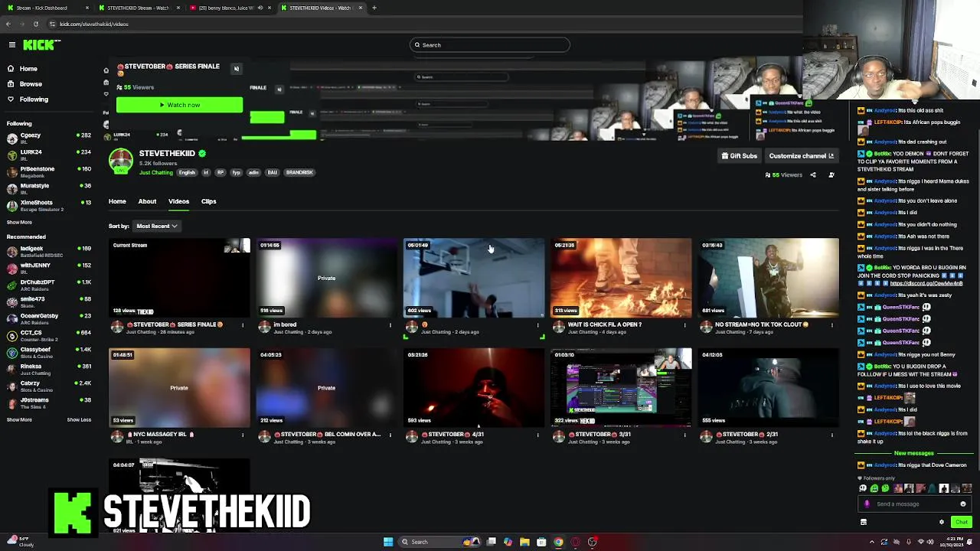The image size is (980, 551).
Task: Open the hamburger sidebar menu
Action: 12,45
